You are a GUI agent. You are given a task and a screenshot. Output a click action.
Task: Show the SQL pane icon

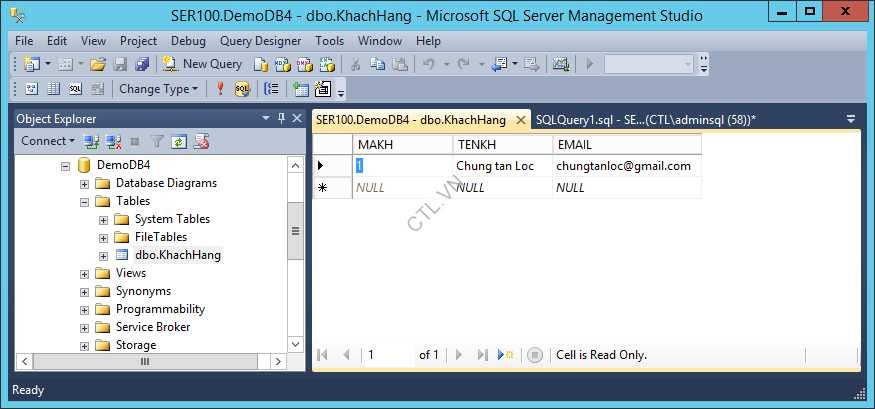[75, 89]
